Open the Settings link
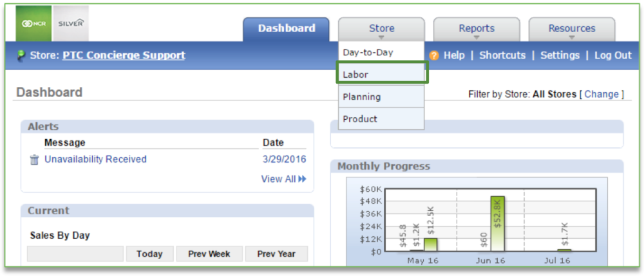Viewport: 644px width, 276px height. click(560, 55)
